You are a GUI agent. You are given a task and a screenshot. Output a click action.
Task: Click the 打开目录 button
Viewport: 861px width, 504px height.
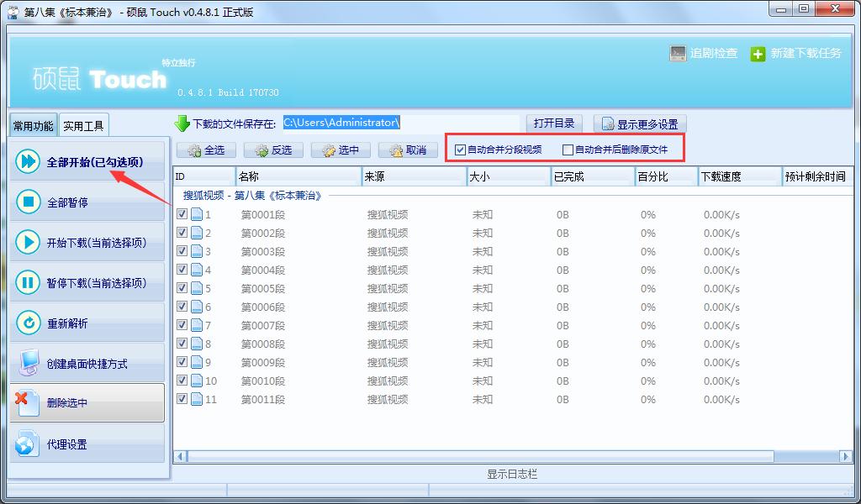tap(554, 121)
